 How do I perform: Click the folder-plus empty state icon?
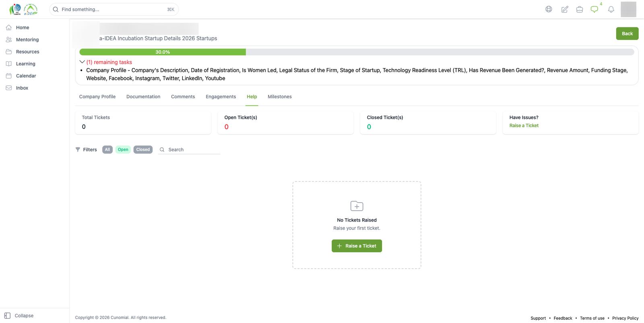pos(357,206)
